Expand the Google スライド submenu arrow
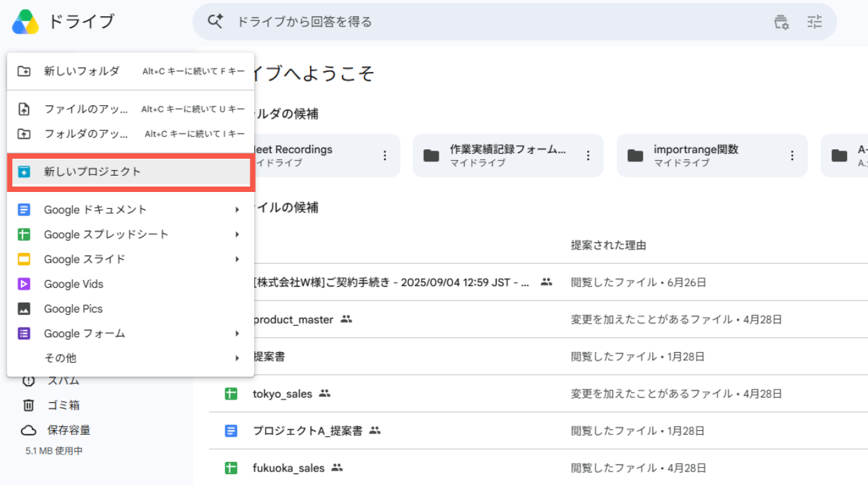868x485 pixels. click(x=237, y=259)
